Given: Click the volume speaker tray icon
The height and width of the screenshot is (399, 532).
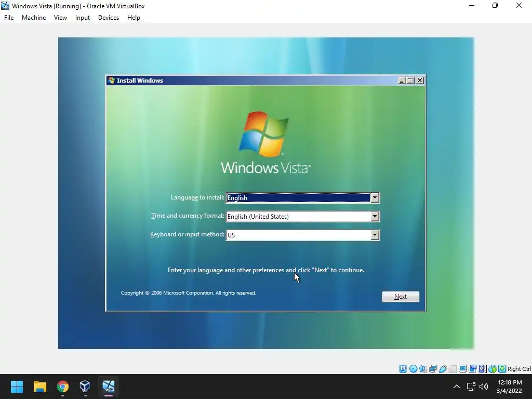Looking at the screenshot, I should (x=484, y=387).
